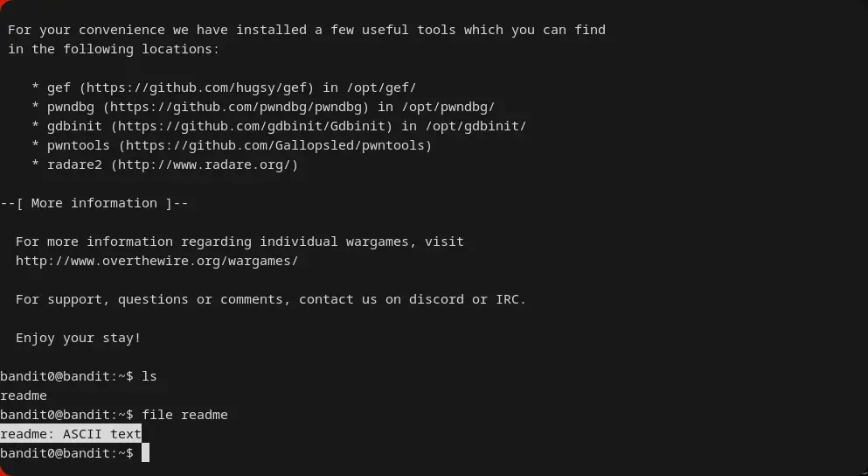The image size is (868, 476).
Task: Click the typed ls command
Action: coord(149,376)
